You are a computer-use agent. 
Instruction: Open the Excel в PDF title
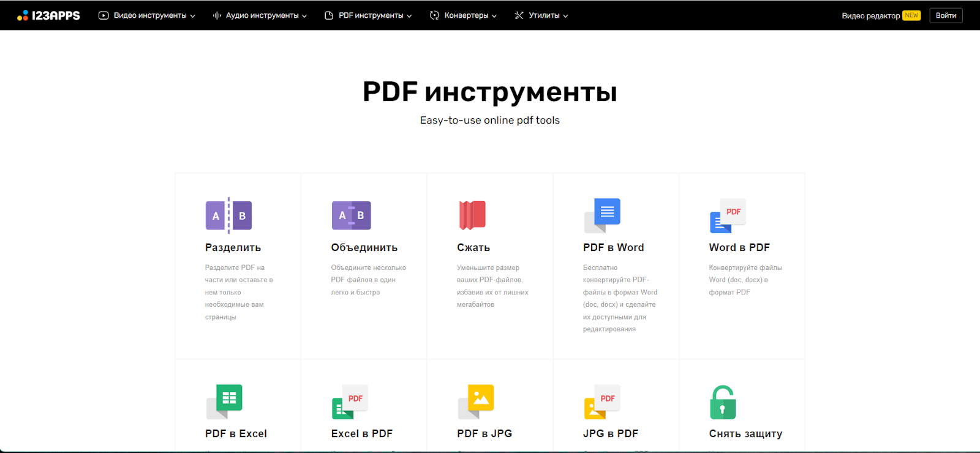tap(362, 433)
